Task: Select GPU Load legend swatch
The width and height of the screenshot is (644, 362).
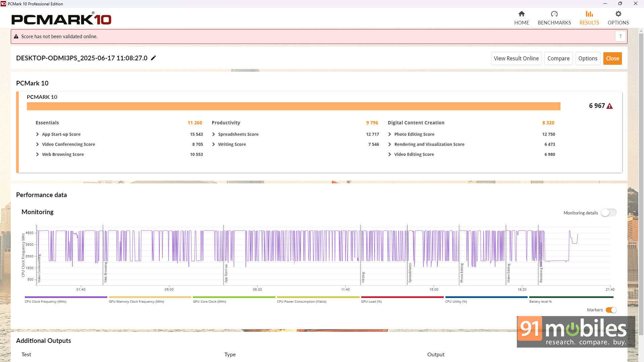Action: [x=402, y=297]
